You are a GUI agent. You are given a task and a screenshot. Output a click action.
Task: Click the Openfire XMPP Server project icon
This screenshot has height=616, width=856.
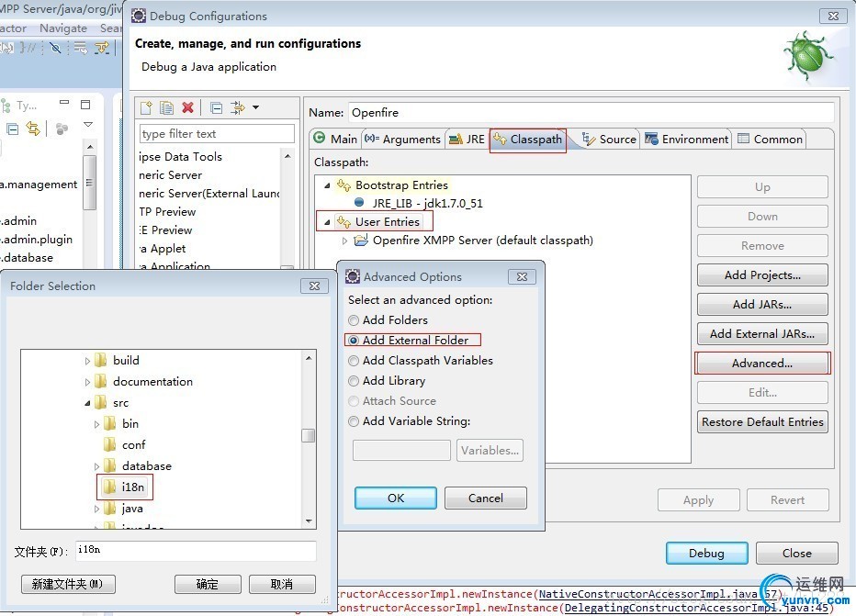click(x=361, y=241)
